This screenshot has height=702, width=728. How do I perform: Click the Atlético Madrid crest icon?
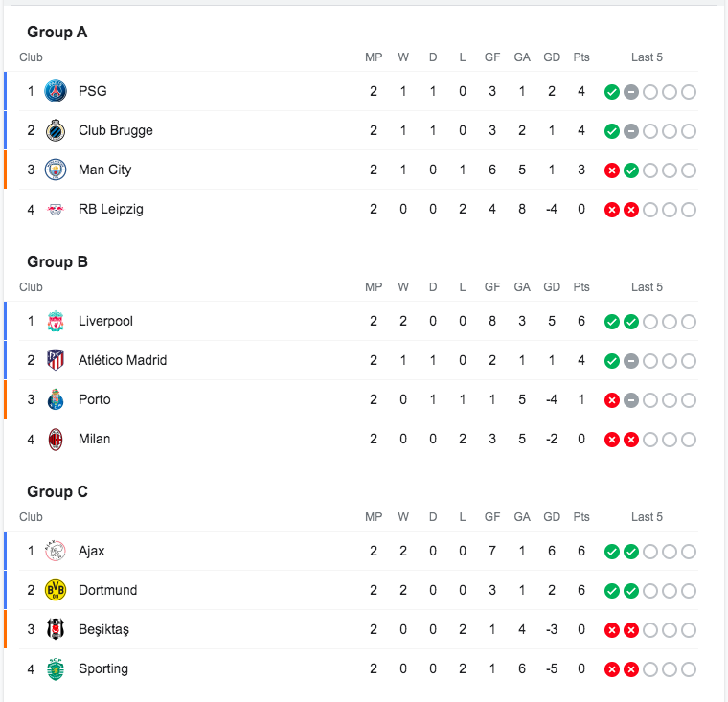56,360
